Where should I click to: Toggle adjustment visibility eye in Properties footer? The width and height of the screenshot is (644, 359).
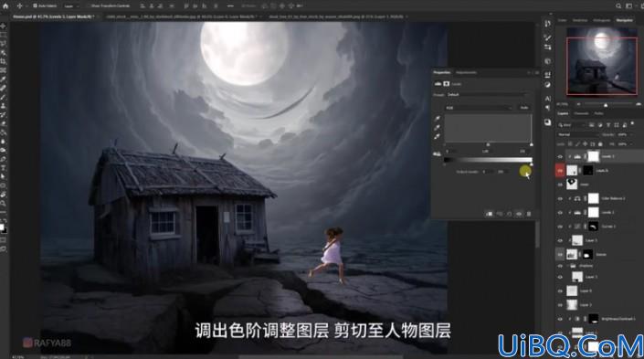pos(519,214)
